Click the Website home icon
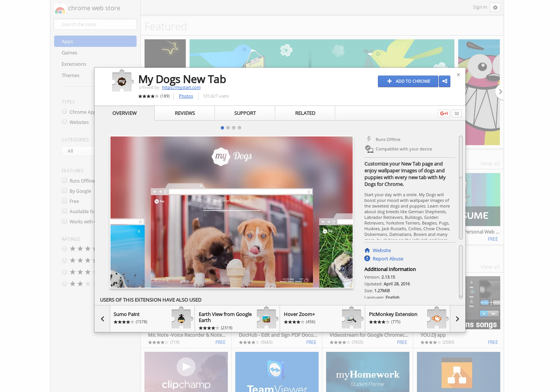The width and height of the screenshot is (560, 392). 367,250
